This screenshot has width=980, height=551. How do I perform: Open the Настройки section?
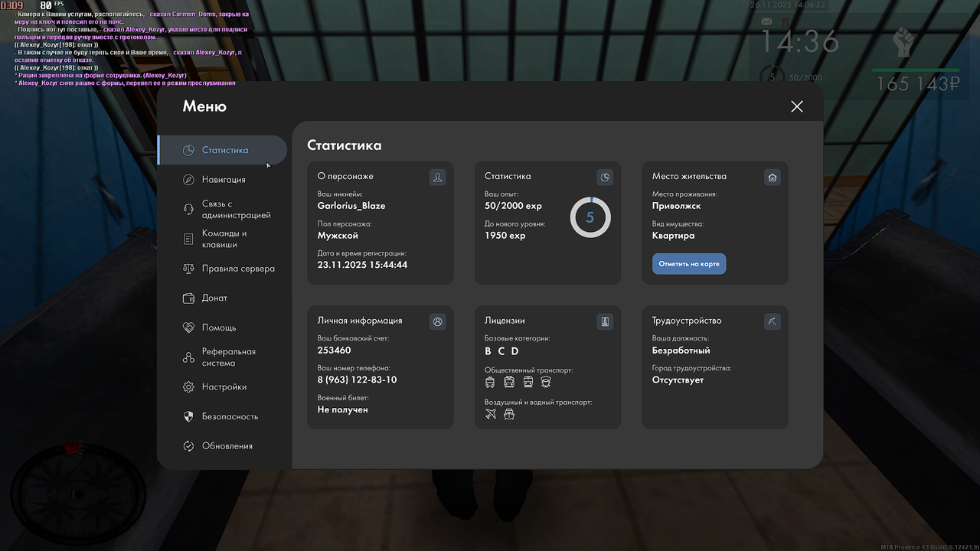(222, 387)
